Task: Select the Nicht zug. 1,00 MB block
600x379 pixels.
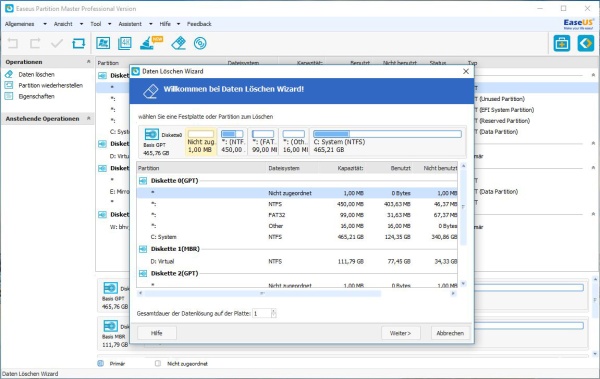Action: point(201,141)
